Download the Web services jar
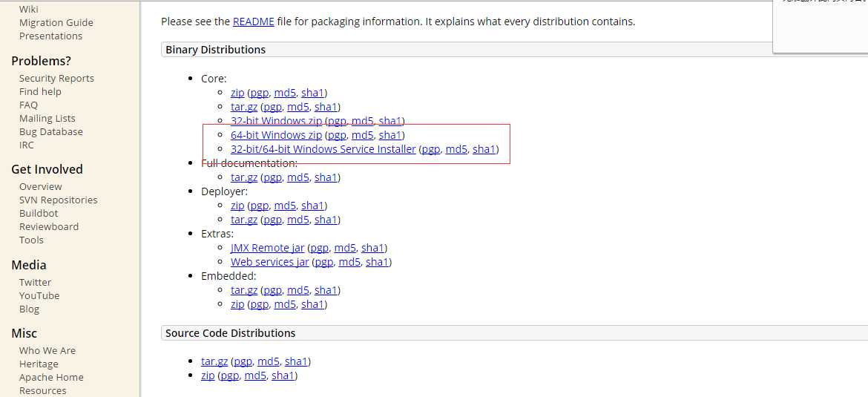868x397 pixels. tap(269, 262)
